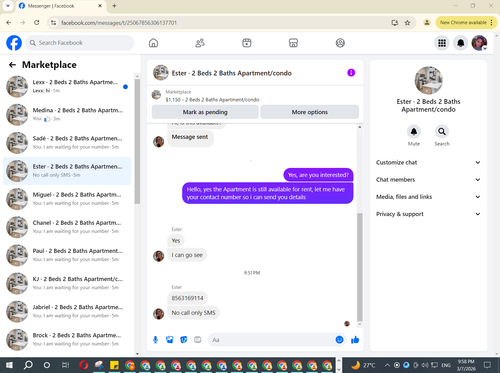500x373 pixels.
Task: Expand the Chat members section
Action: pos(428,180)
